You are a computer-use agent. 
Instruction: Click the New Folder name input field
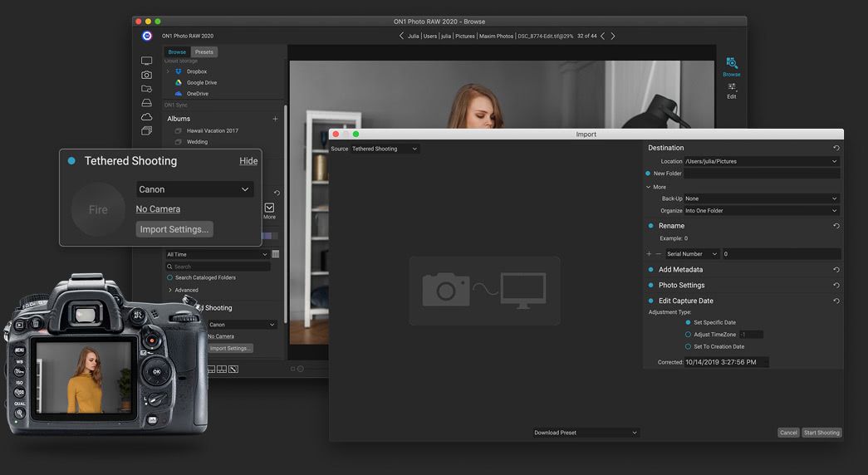coord(762,174)
